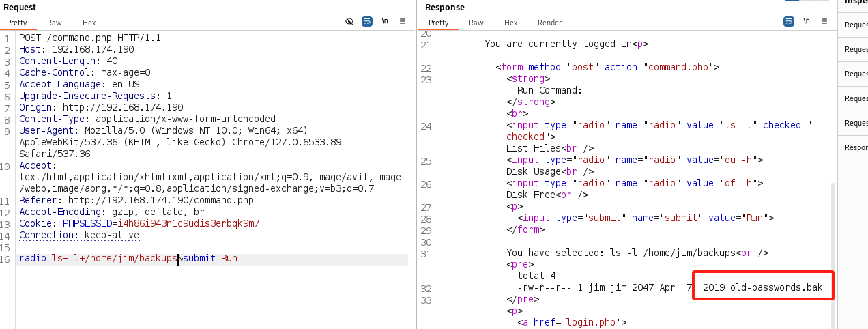
Task: Click 'submit=Run' parameter in request body
Action: point(209,259)
